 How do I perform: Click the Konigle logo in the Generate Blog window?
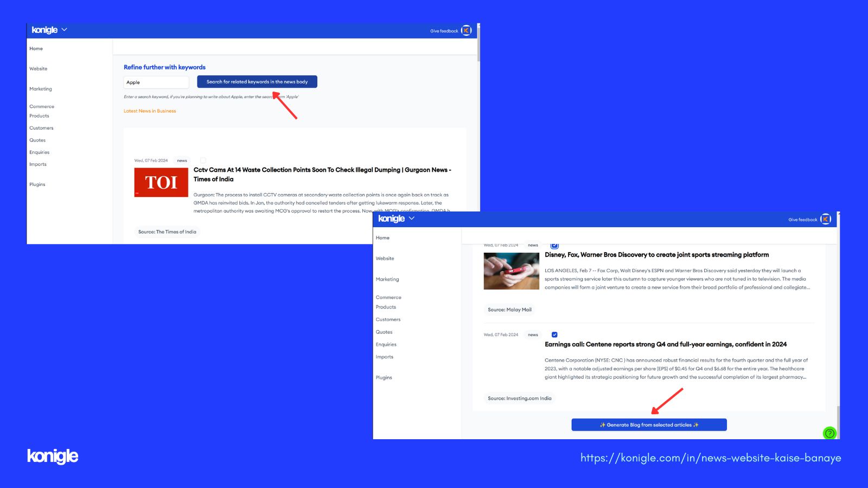[x=391, y=219]
